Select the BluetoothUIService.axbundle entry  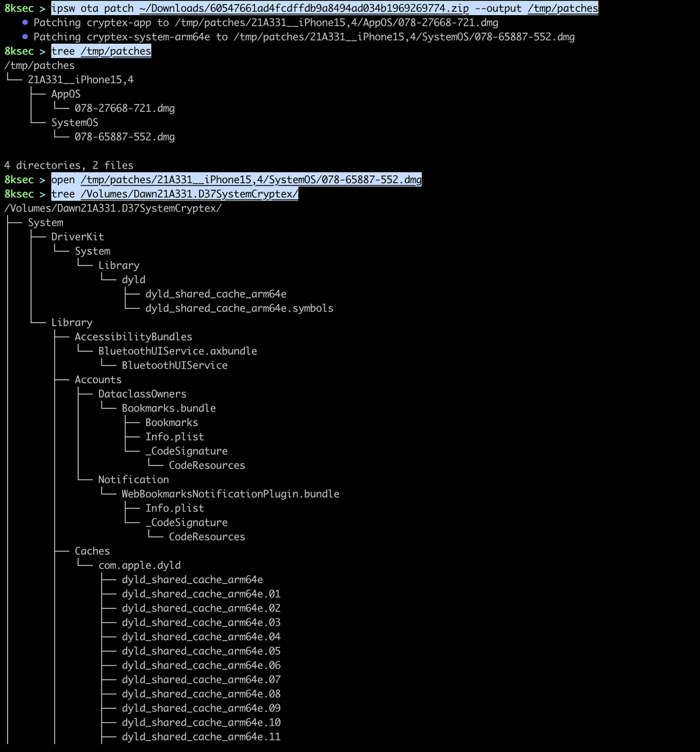[177, 351]
